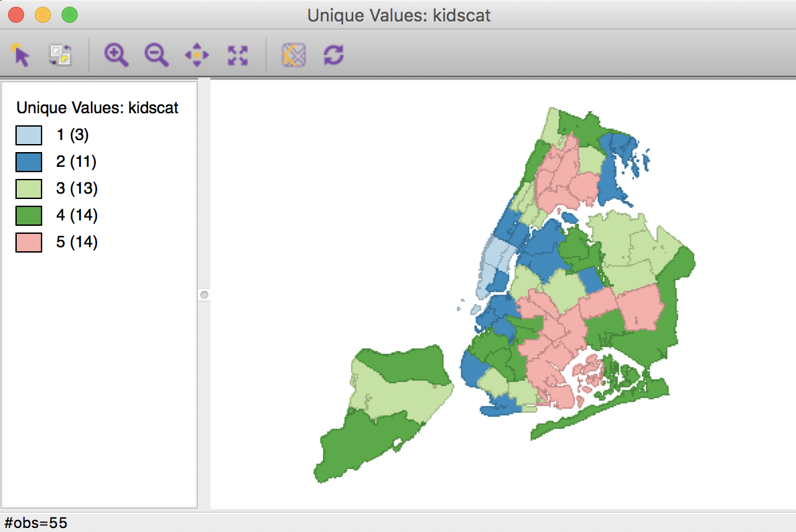This screenshot has height=532, width=796.
Task: Click the legend title Unique Values: kidscat
Action: click(x=98, y=108)
